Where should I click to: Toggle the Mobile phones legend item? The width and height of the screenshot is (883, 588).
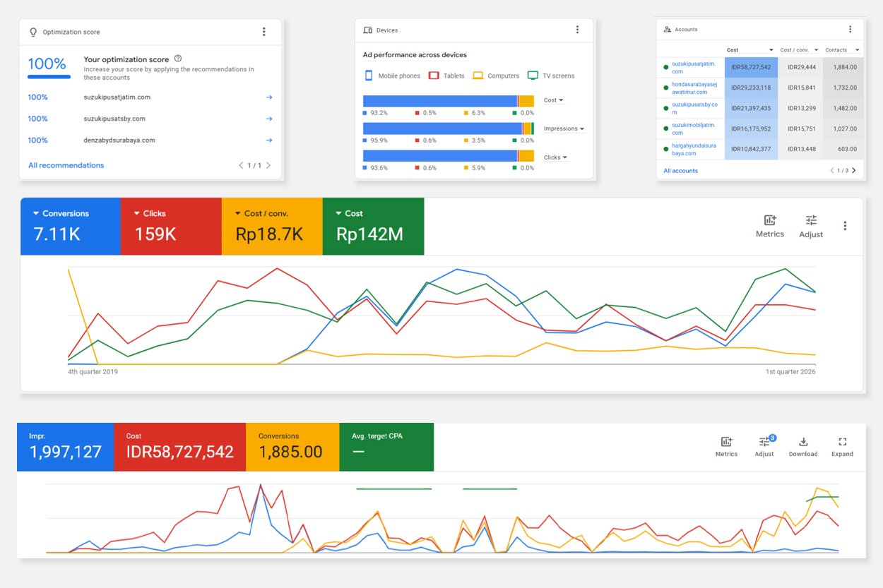[x=392, y=76]
